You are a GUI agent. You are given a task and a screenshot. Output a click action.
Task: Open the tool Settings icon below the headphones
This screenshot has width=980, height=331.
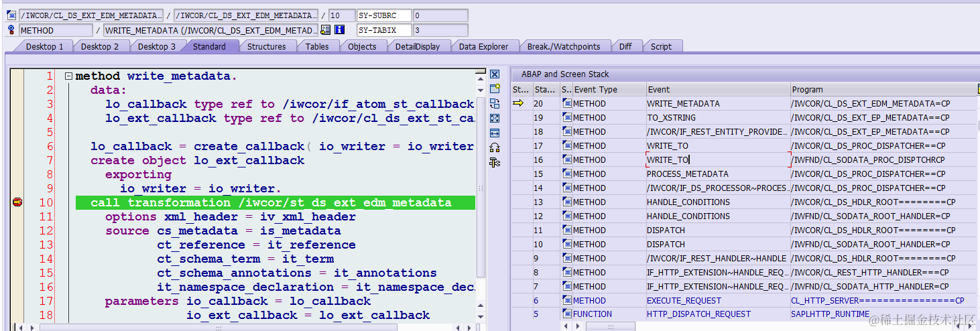point(495,162)
